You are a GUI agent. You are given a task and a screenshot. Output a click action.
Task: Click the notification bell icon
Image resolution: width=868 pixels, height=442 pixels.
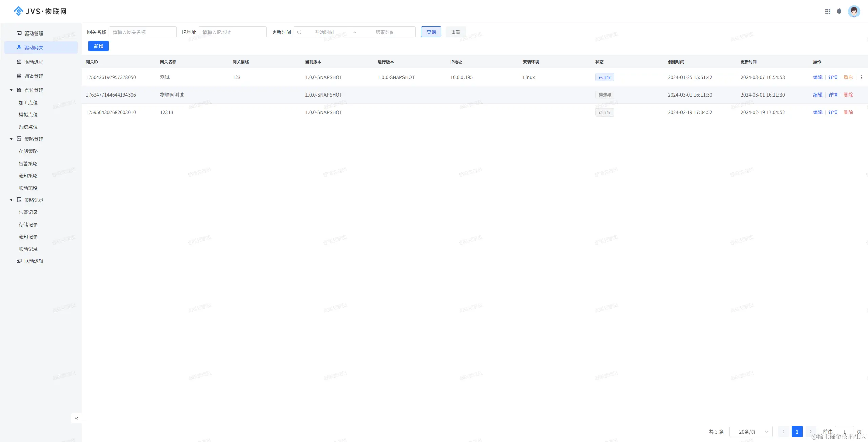point(839,11)
